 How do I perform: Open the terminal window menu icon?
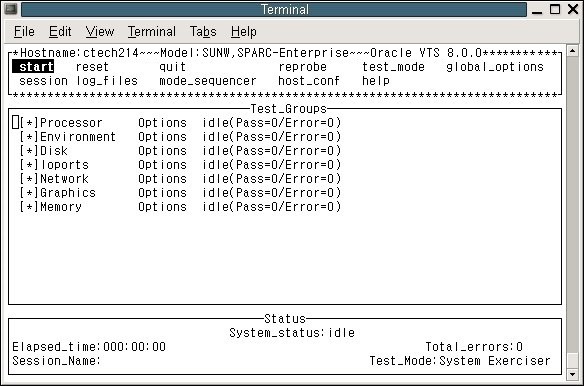[10, 9]
